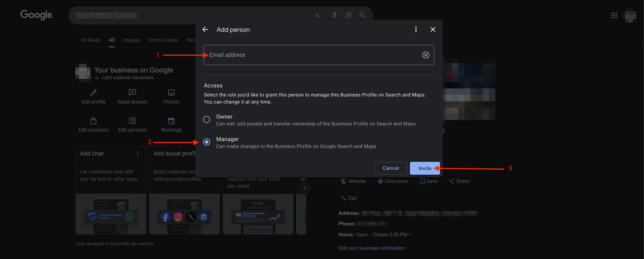The width and height of the screenshot is (644, 259).
Task: Click the Invite button
Action: click(424, 168)
